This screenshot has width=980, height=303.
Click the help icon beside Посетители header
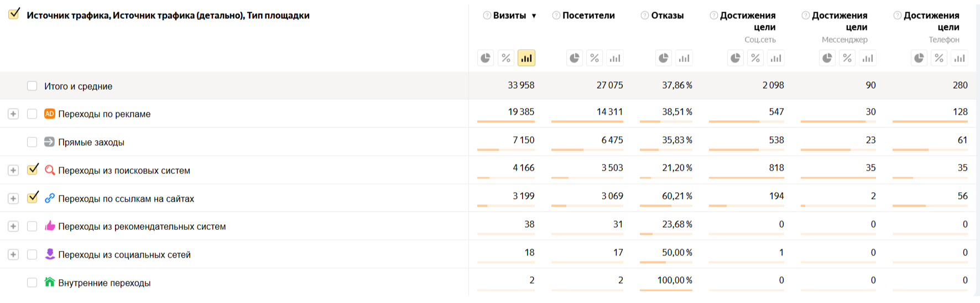pyautogui.click(x=556, y=16)
